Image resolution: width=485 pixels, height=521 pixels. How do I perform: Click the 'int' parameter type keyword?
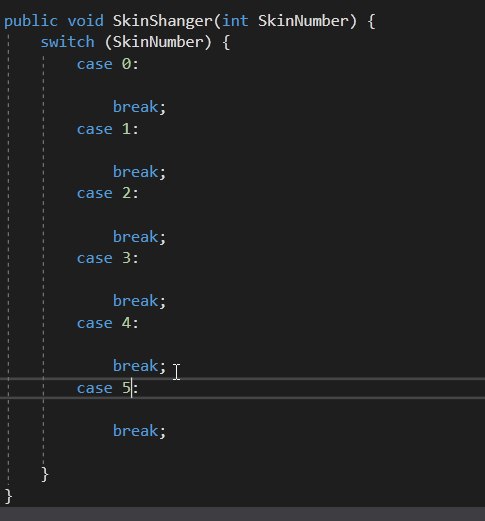[235, 21]
